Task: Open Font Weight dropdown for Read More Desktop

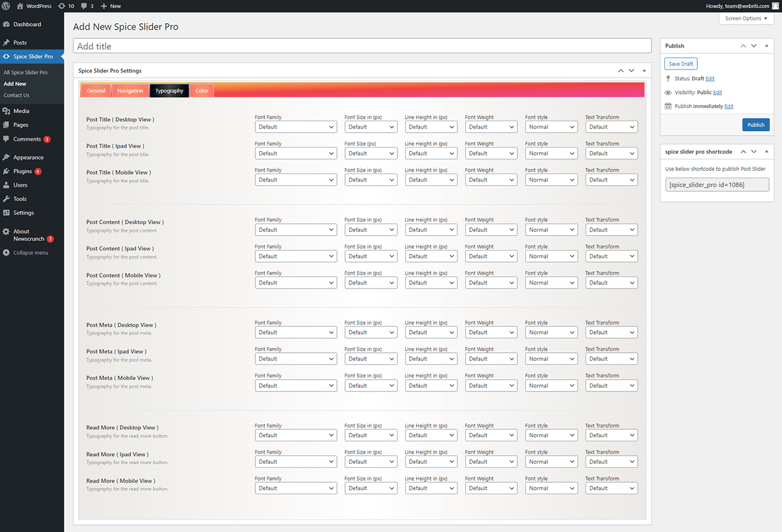Action: click(x=491, y=436)
